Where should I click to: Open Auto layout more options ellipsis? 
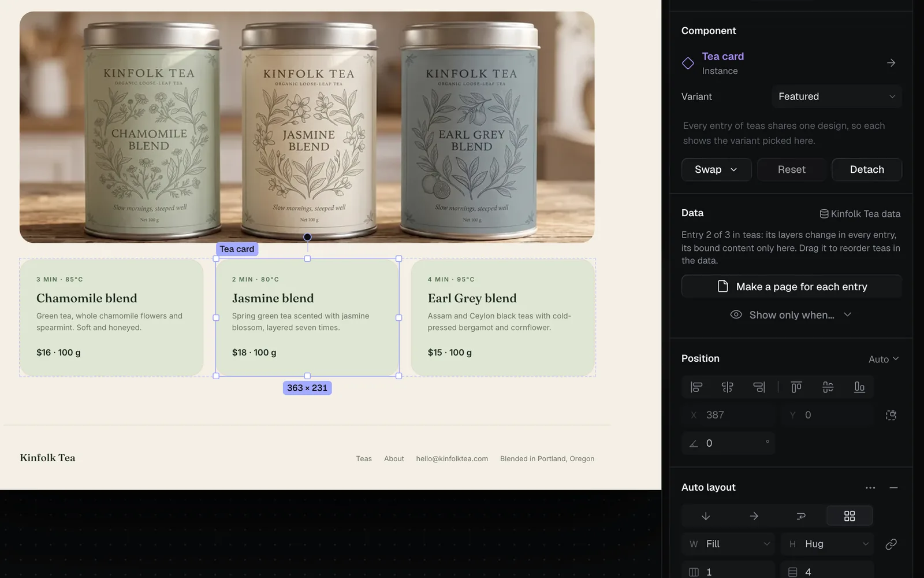(870, 488)
